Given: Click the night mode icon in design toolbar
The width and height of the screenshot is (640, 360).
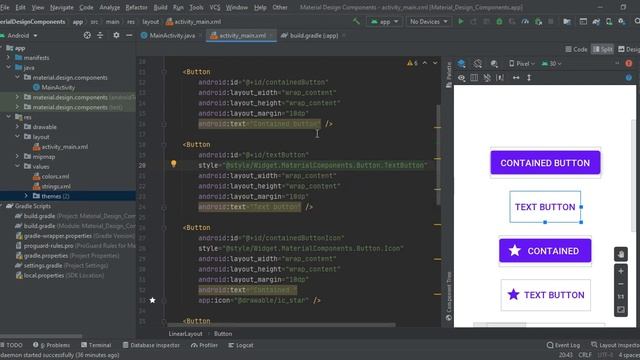Looking at the screenshot, I should 494,63.
